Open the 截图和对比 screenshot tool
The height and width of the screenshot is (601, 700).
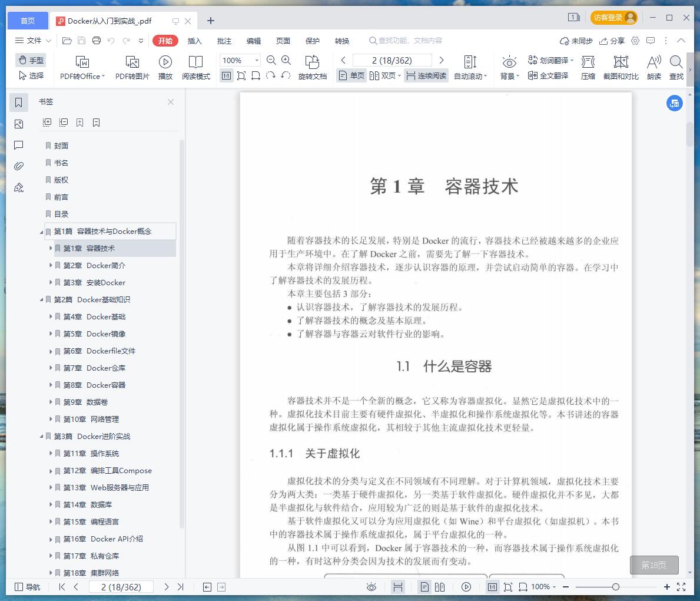621,68
